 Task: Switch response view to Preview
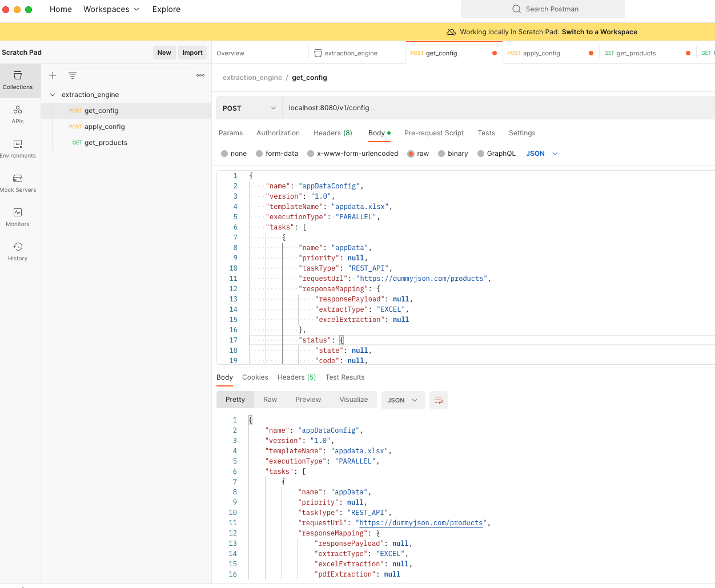click(x=308, y=400)
